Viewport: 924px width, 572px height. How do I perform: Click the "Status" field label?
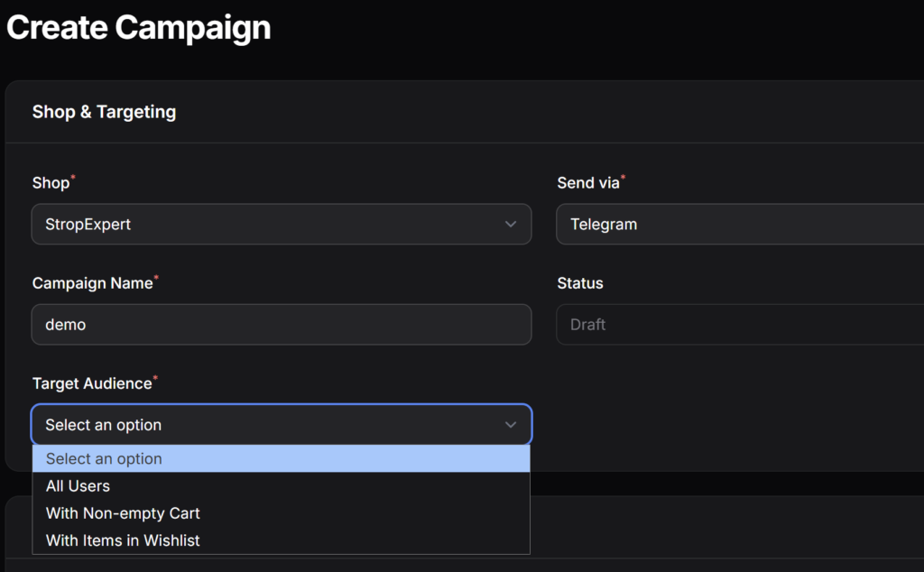click(580, 283)
